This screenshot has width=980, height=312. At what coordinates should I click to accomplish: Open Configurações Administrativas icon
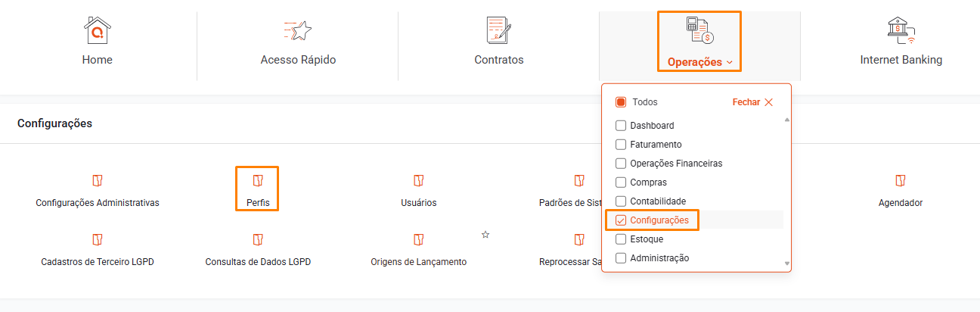(x=98, y=180)
